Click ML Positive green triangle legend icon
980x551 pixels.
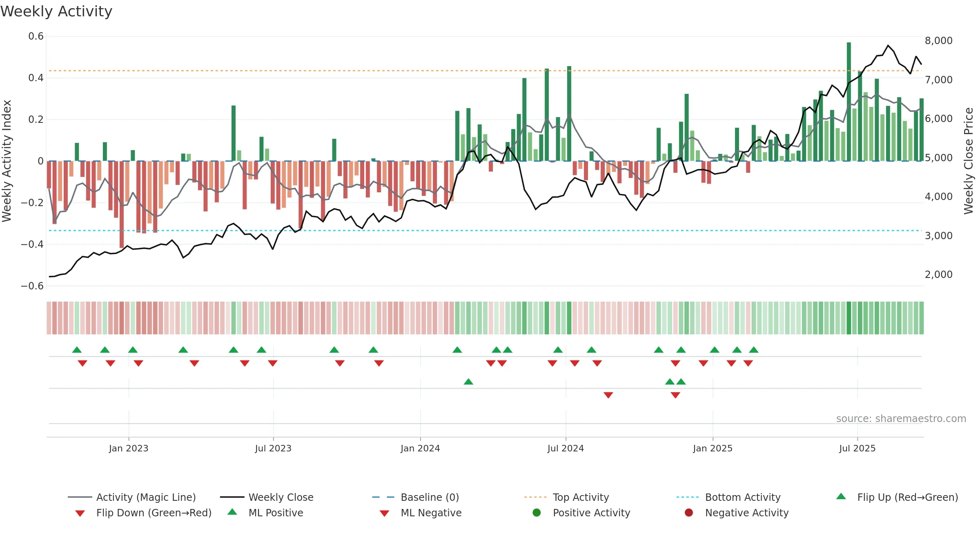(232, 512)
